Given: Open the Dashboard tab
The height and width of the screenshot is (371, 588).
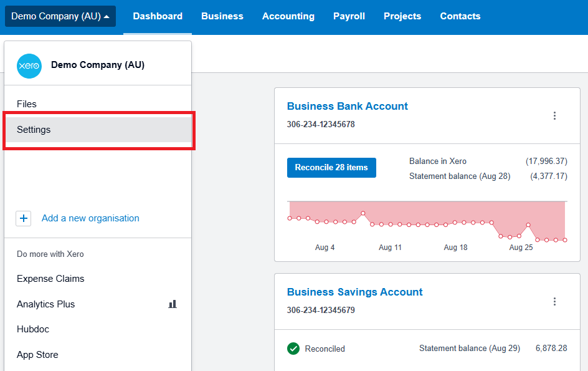Looking at the screenshot, I should pyautogui.click(x=158, y=16).
